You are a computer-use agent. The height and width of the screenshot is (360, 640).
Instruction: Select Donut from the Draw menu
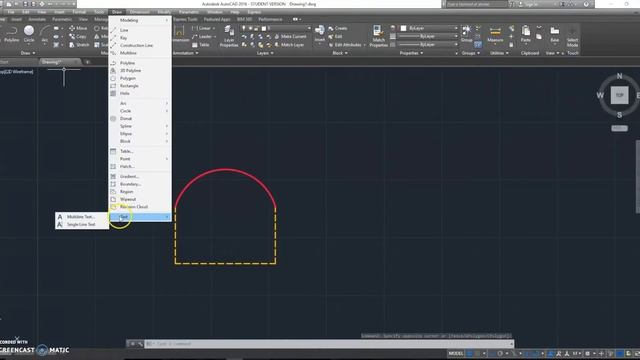click(x=139, y=119)
